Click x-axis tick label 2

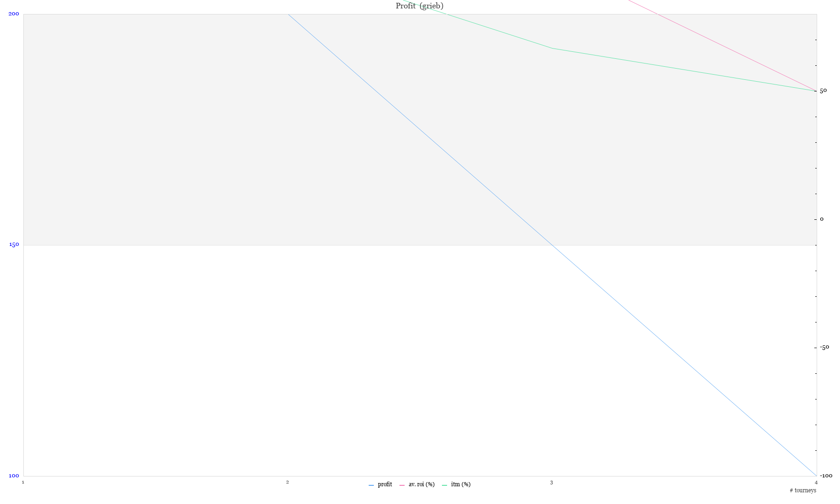287,482
